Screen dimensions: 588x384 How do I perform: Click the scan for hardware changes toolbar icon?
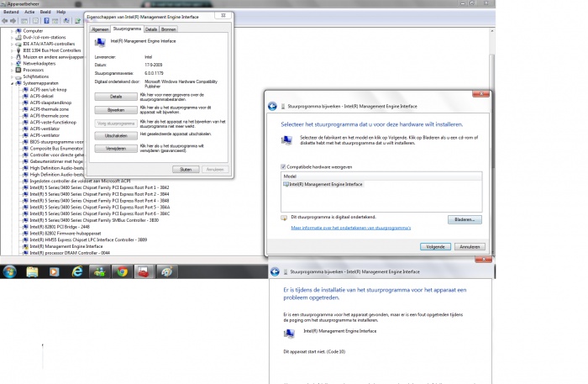point(66,21)
